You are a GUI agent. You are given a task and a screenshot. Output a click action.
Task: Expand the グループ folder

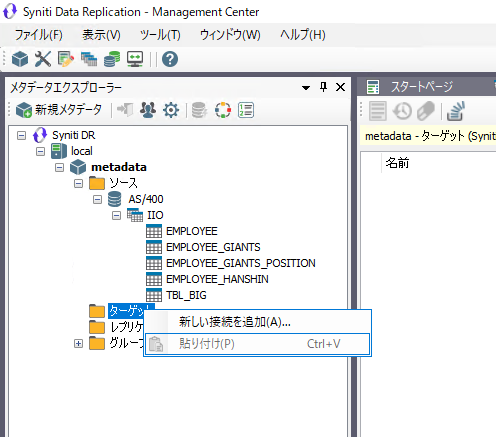[78, 343]
